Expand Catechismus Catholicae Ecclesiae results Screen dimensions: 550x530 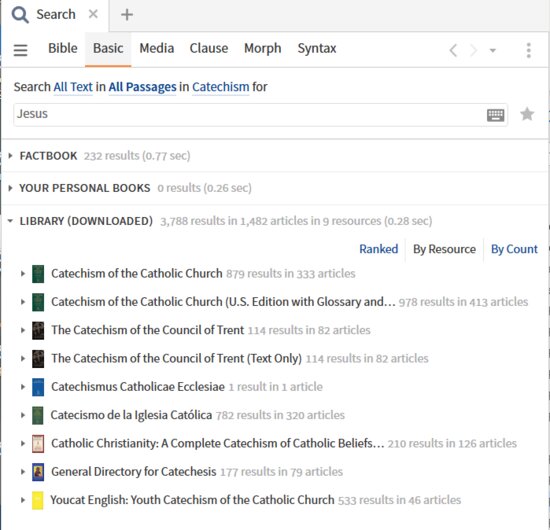(x=23, y=387)
